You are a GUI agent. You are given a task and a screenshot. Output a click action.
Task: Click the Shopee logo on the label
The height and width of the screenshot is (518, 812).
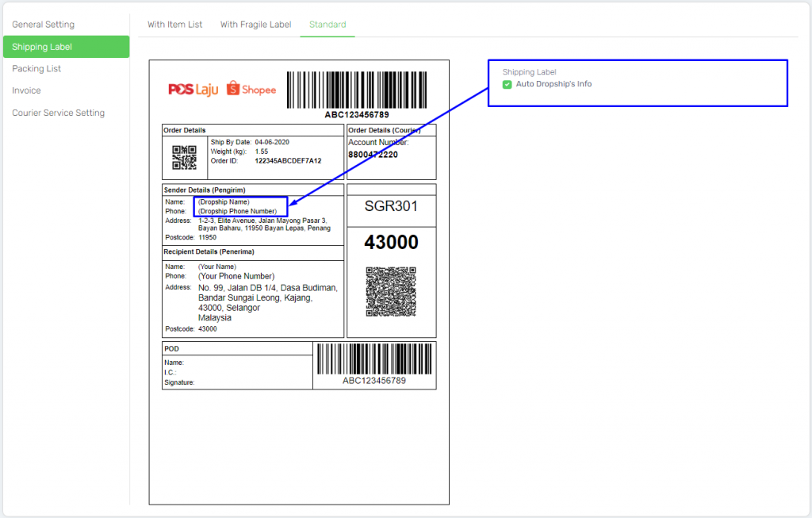251,89
